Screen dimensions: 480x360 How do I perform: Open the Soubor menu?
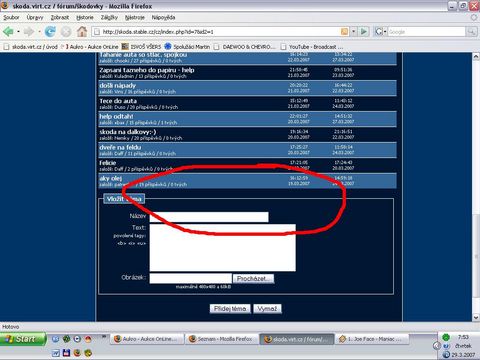point(11,17)
